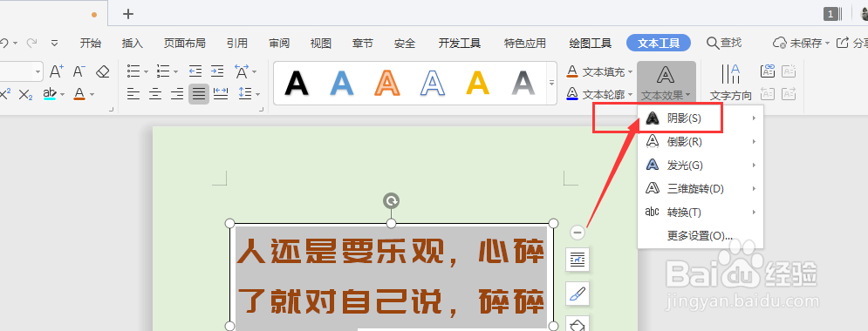Clear formatting with the eraser icon

coord(102,71)
